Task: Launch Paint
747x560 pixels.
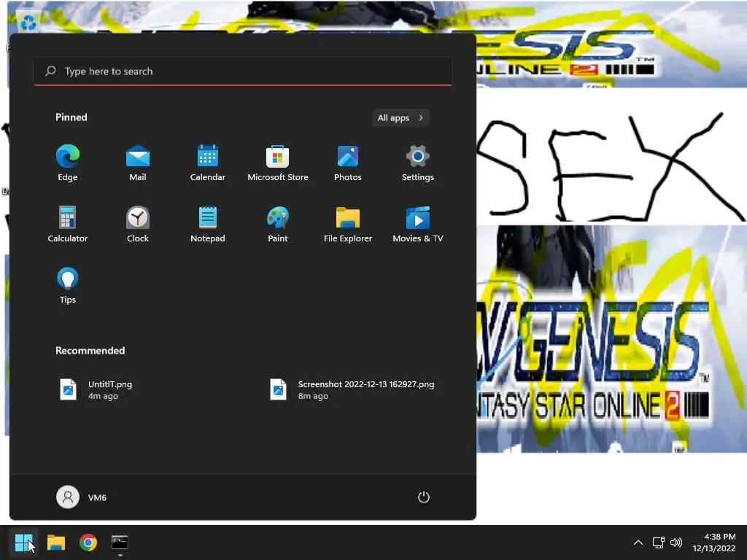Action: [278, 225]
